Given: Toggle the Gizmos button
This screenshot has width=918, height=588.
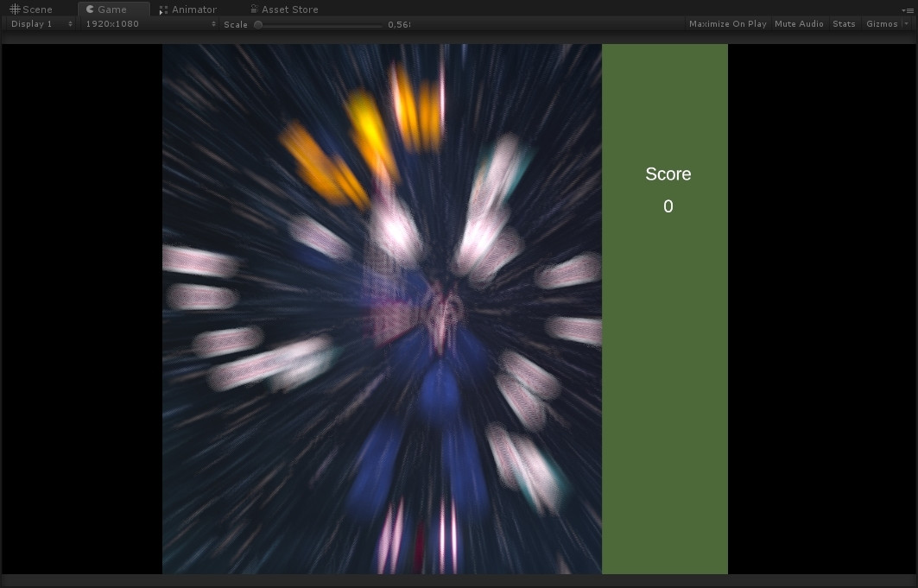Looking at the screenshot, I should click(882, 24).
